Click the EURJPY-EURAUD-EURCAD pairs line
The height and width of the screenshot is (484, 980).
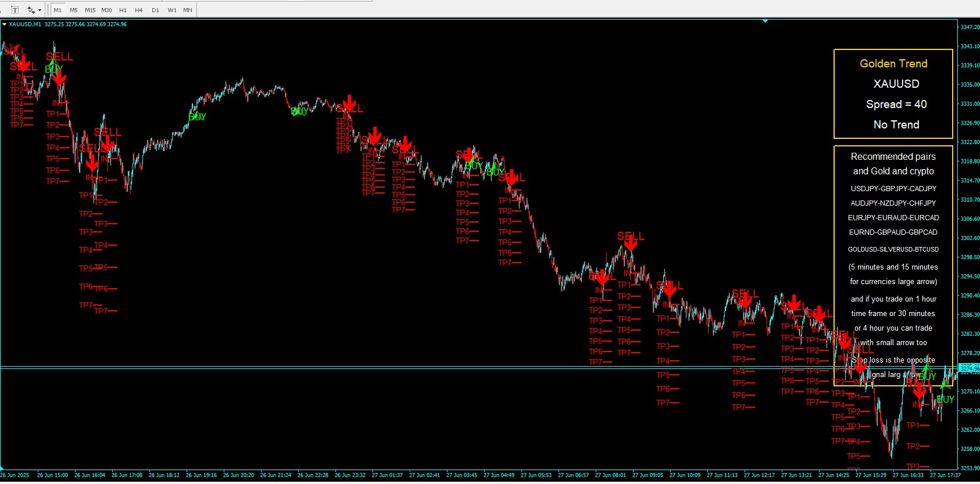893,218
